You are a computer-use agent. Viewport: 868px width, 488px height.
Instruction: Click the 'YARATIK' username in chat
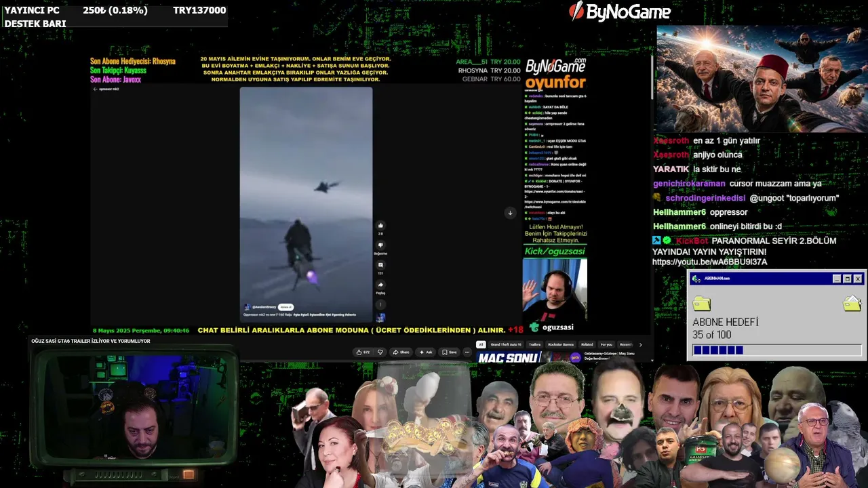click(x=671, y=169)
